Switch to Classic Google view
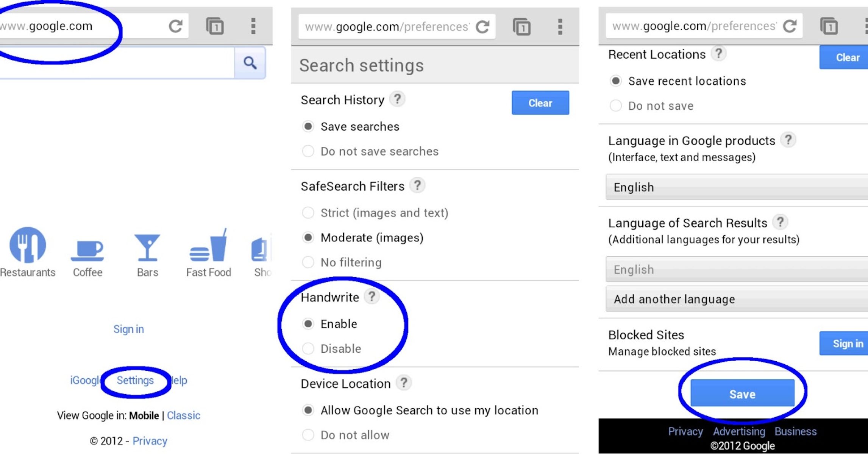 coord(184,415)
